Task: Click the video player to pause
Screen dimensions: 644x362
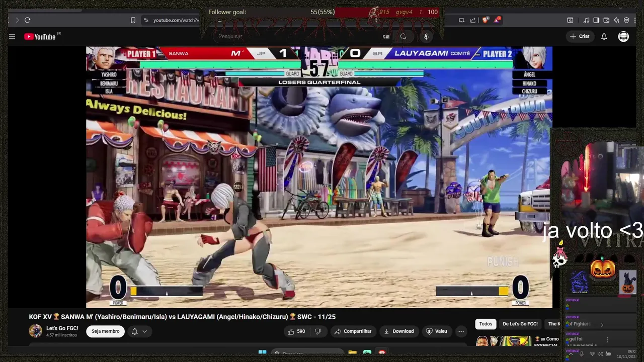Action: click(319, 177)
